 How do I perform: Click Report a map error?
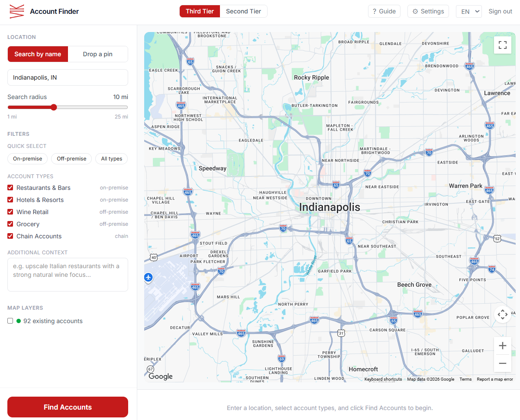pyautogui.click(x=495, y=379)
